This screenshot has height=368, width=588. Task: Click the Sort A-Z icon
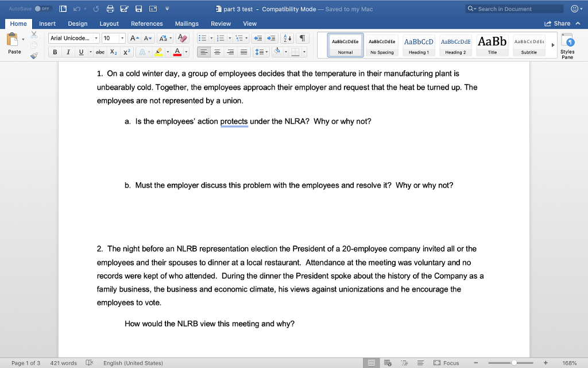point(287,39)
